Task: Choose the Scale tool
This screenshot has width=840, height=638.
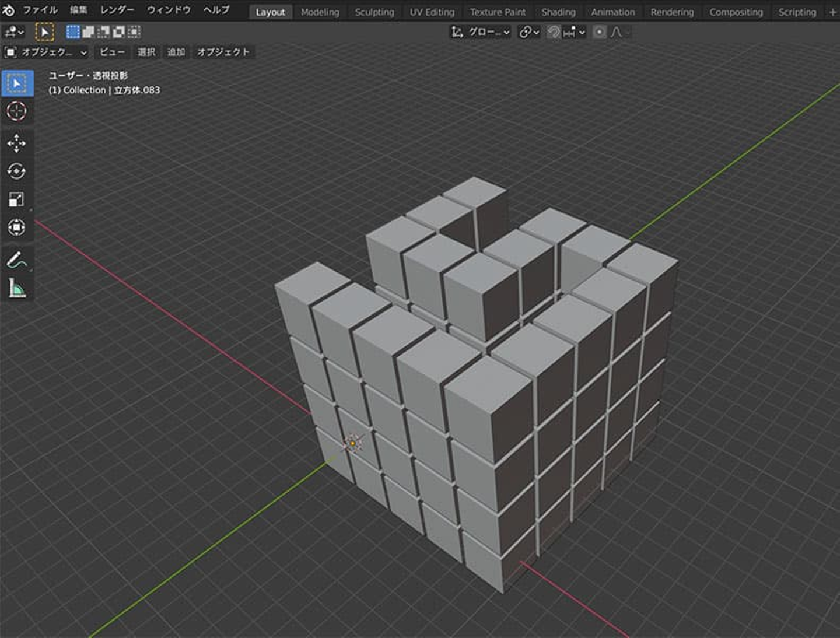Action: (16, 199)
